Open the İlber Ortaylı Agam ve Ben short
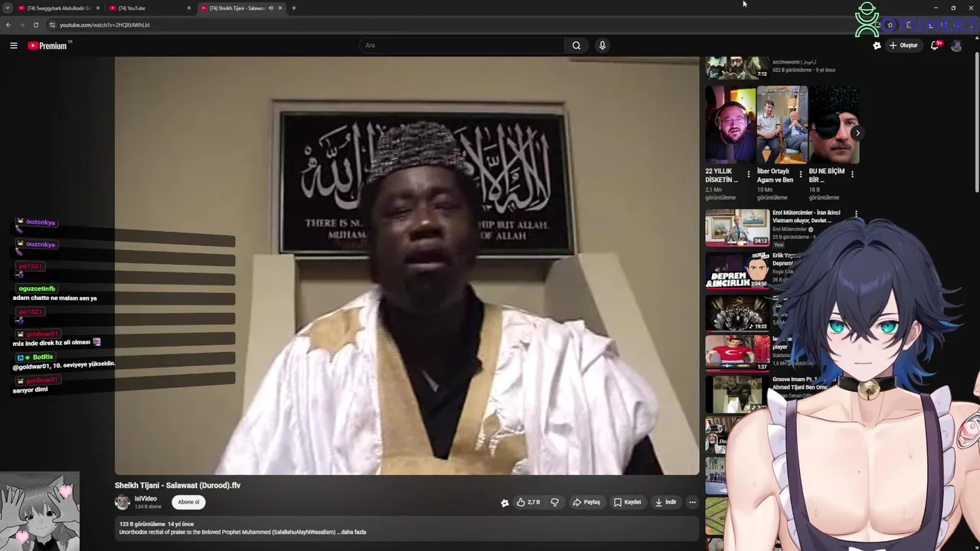Screen dimensions: 980x551 click(x=782, y=125)
